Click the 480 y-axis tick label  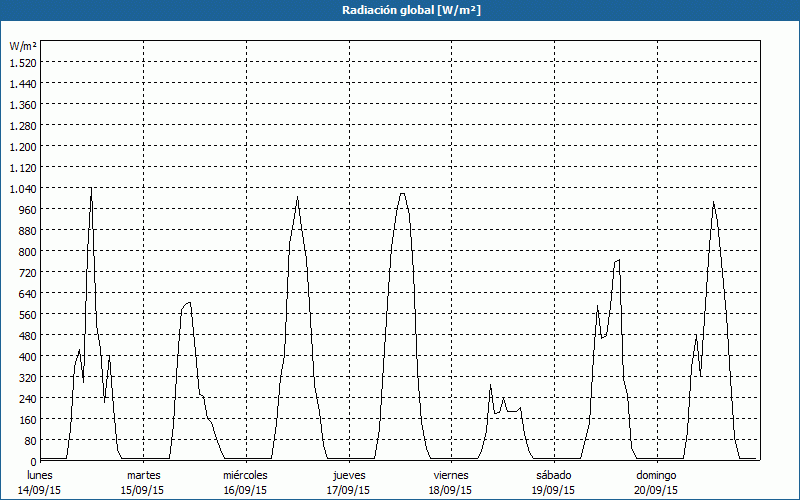pos(26,335)
